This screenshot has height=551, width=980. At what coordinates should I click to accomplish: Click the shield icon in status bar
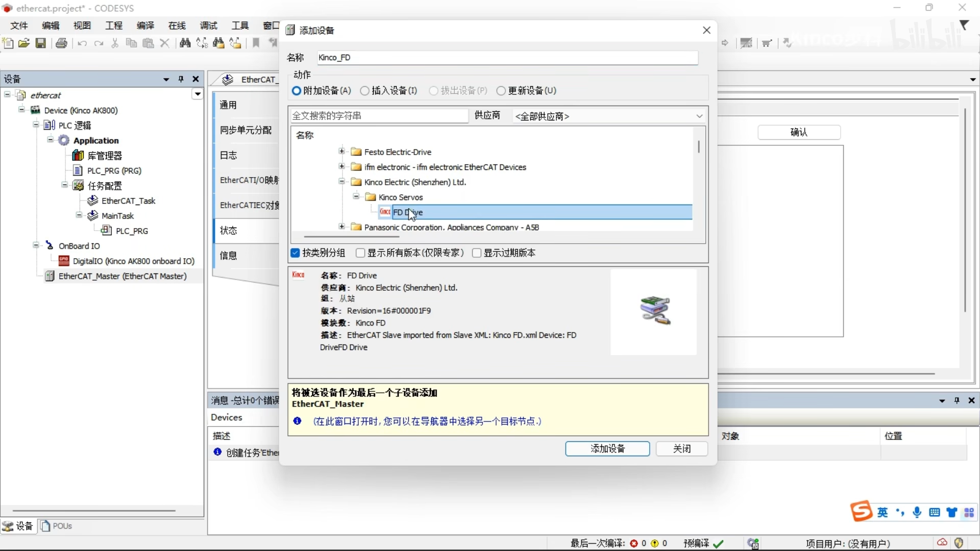click(959, 543)
